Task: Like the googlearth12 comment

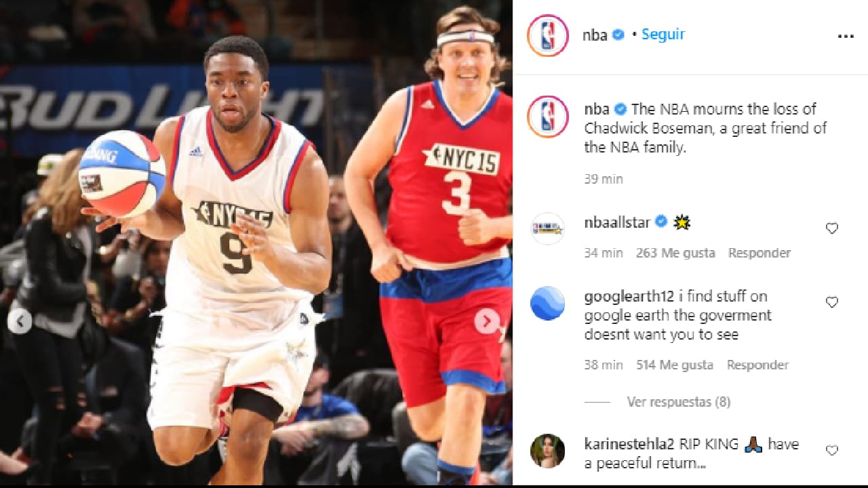Action: 832,302
